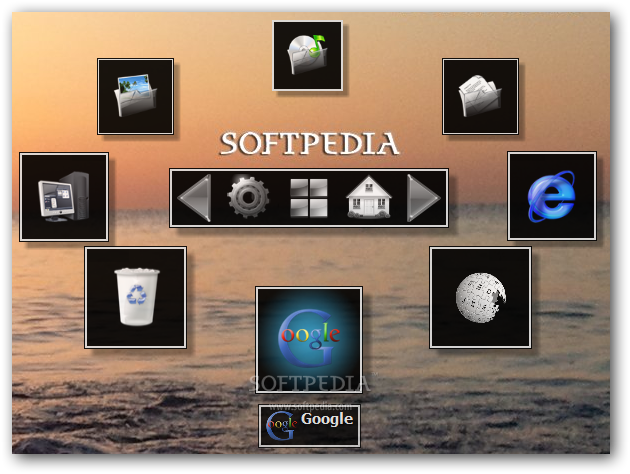Open the Documents folder tile

480,96
